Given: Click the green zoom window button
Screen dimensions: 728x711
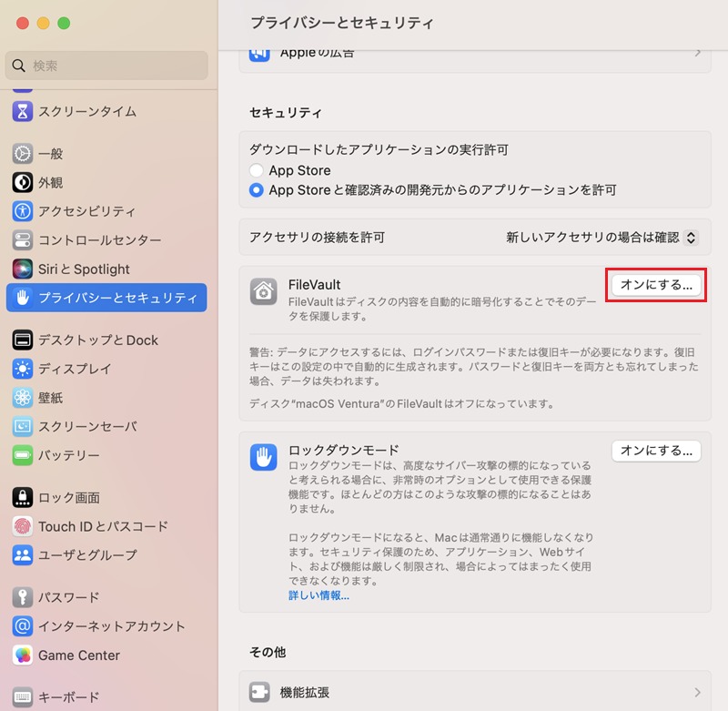Looking at the screenshot, I should point(64,23).
